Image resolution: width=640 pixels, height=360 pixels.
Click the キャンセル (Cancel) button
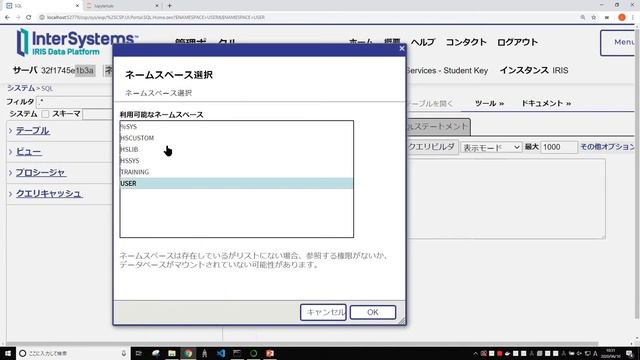pyautogui.click(x=323, y=312)
